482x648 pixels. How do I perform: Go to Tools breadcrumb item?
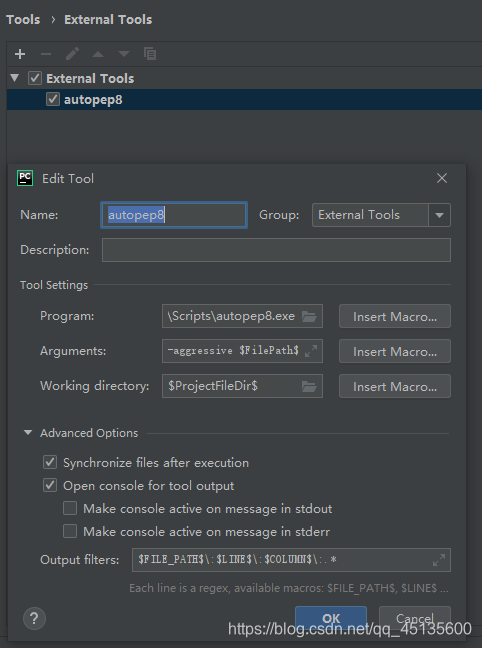pos(23,19)
